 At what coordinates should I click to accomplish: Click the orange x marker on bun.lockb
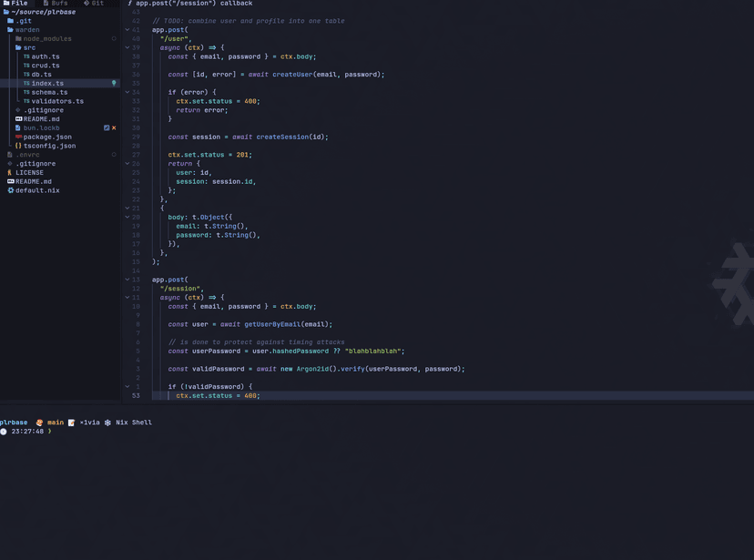point(114,127)
